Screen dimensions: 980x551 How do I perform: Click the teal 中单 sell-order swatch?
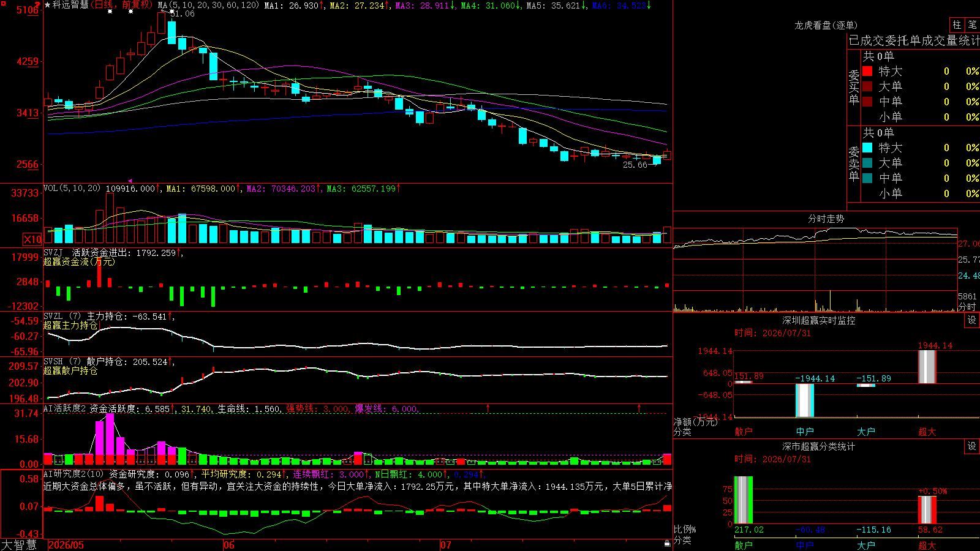(867, 178)
